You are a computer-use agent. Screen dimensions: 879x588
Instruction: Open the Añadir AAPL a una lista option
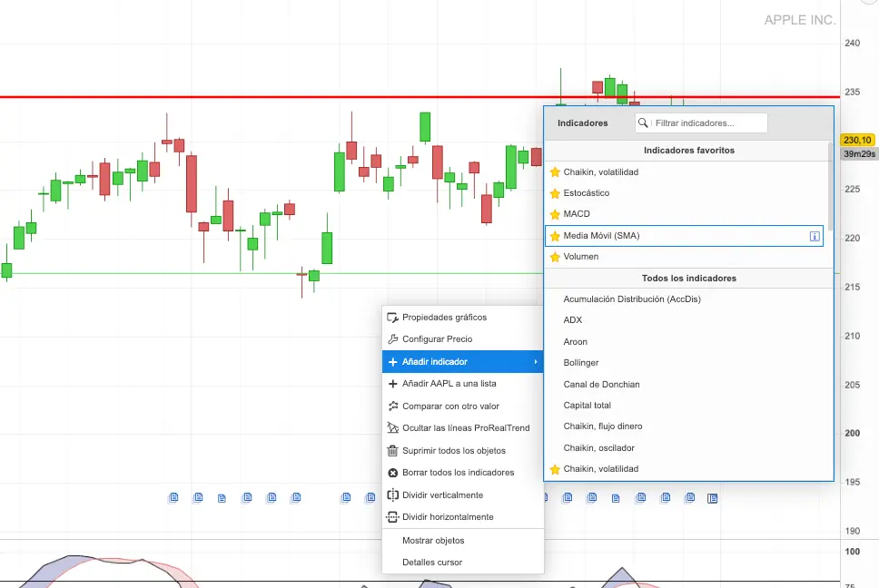click(449, 384)
